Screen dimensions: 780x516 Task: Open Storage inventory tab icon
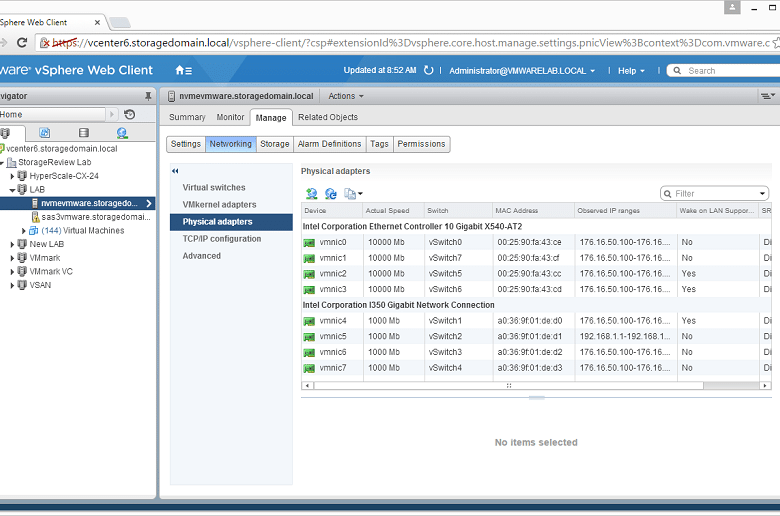pos(84,133)
